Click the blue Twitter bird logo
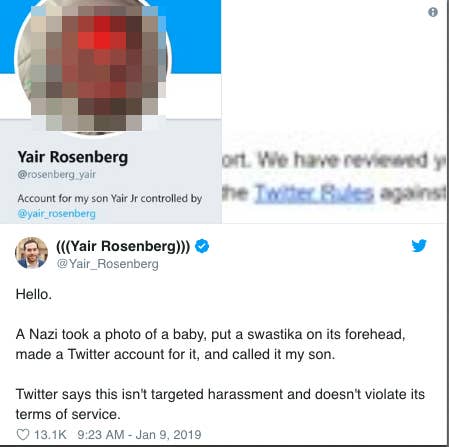This screenshot has height=447, width=449. click(x=419, y=246)
